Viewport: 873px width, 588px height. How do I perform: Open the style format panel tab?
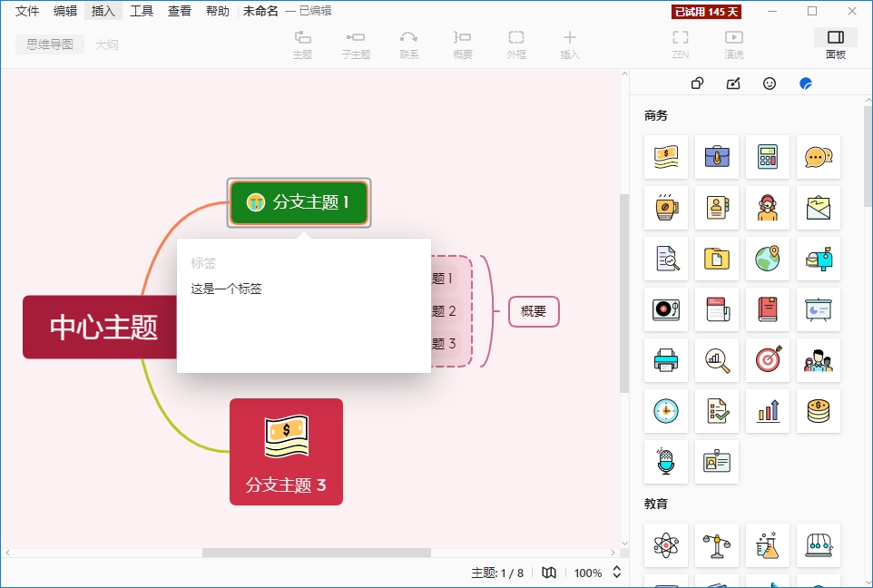697,83
